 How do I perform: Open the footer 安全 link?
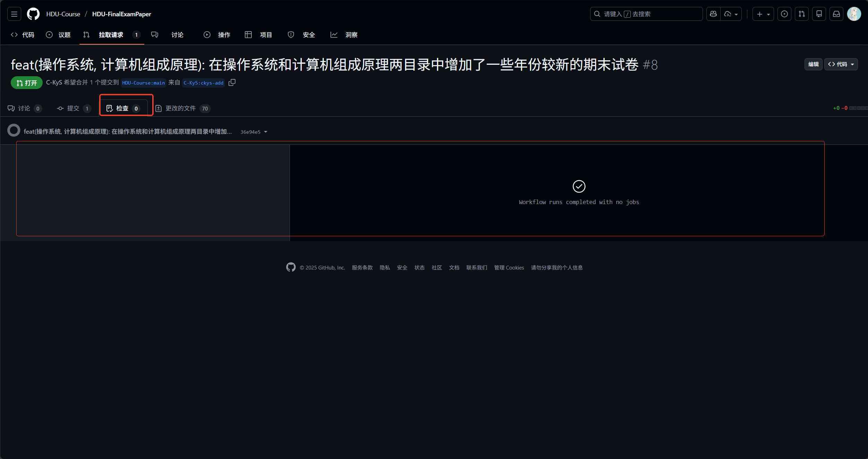point(402,268)
